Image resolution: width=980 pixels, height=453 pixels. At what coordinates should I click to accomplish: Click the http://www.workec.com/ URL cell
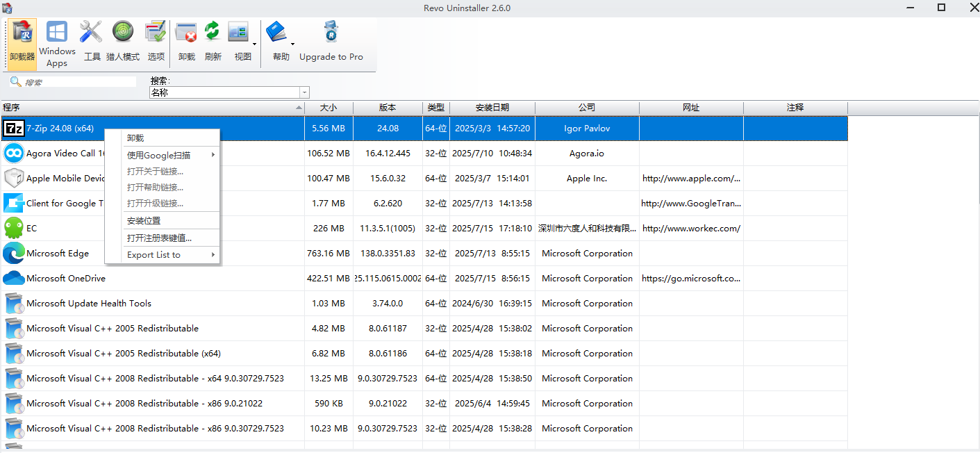(x=691, y=229)
